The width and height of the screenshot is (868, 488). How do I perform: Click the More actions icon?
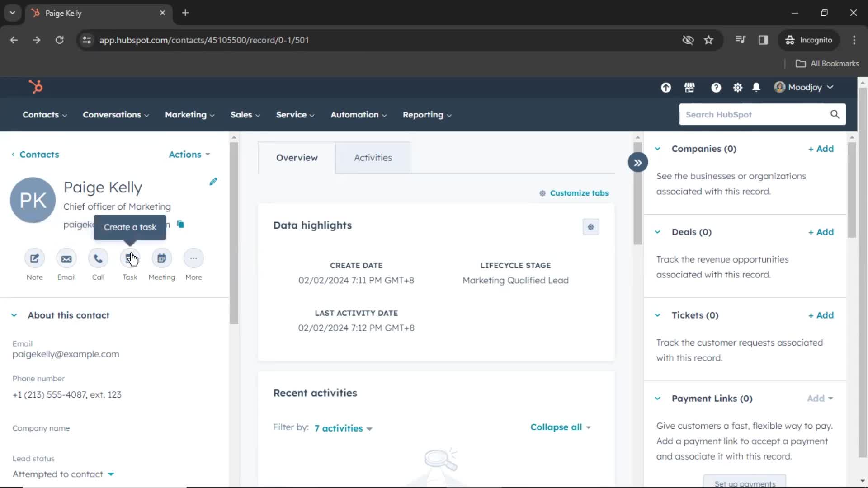pos(194,258)
